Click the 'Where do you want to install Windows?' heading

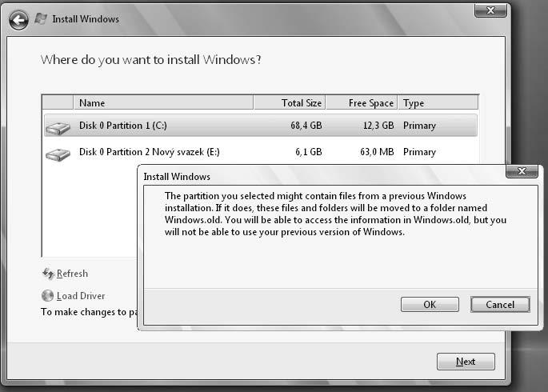point(151,60)
